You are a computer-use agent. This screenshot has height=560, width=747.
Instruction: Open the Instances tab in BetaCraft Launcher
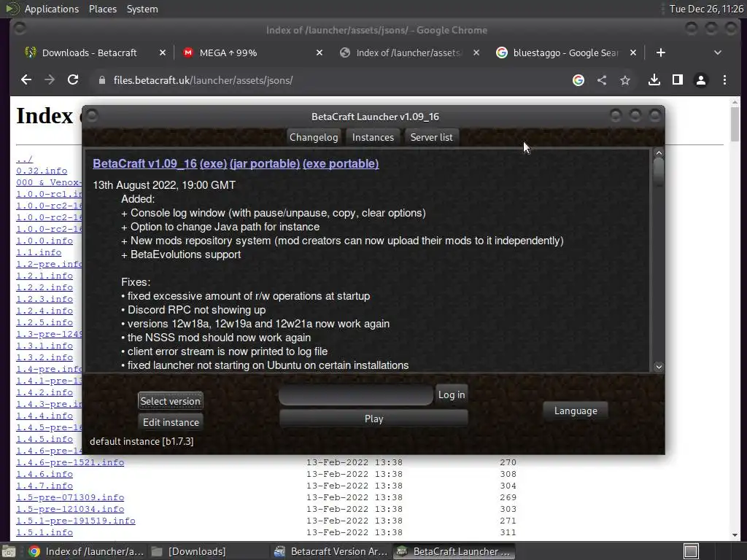click(373, 138)
